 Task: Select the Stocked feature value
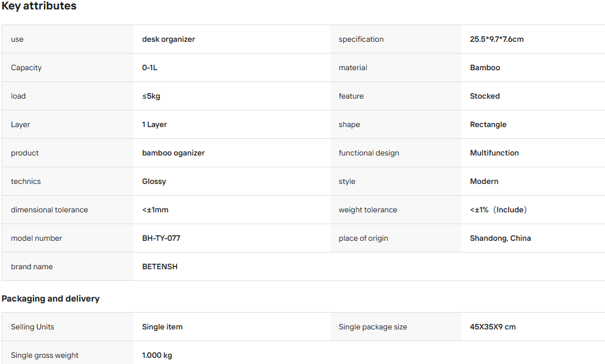coord(485,96)
